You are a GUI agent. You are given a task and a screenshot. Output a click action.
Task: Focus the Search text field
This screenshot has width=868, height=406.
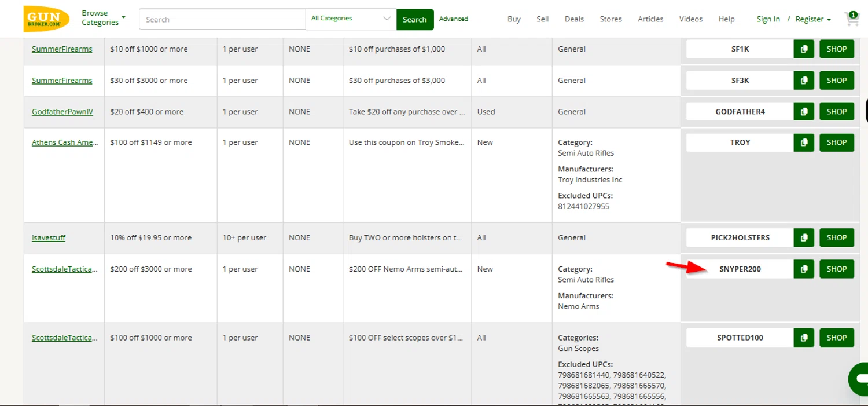222,19
